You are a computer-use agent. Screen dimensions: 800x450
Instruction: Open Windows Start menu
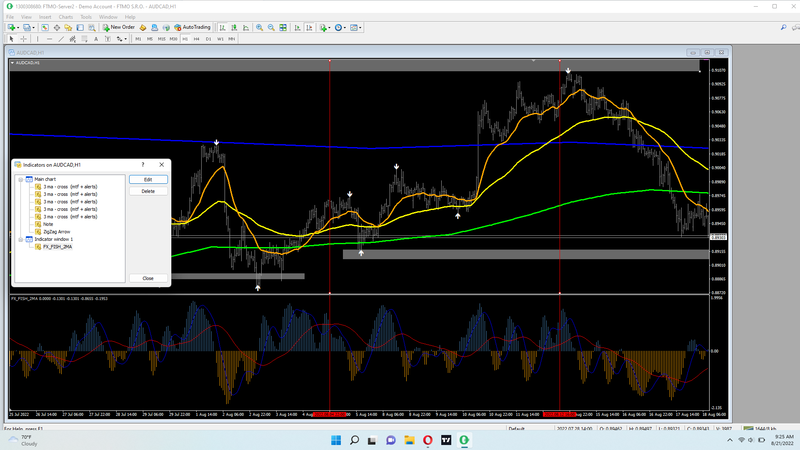tap(336, 440)
